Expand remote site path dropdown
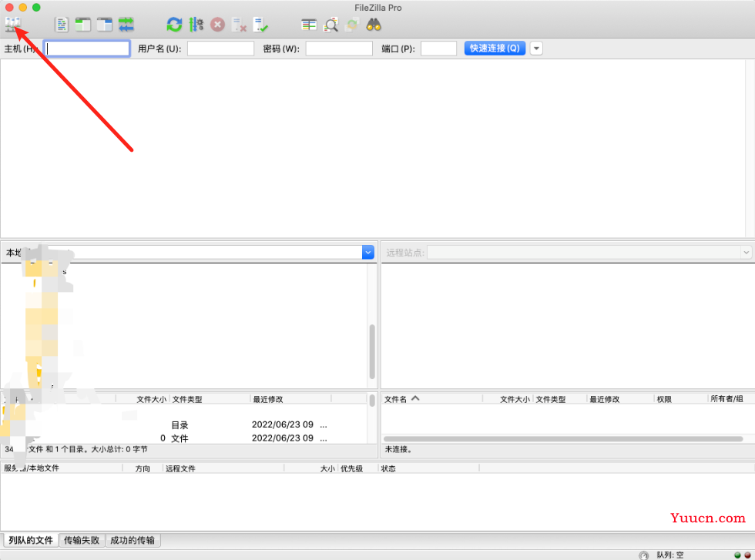 pyautogui.click(x=746, y=253)
